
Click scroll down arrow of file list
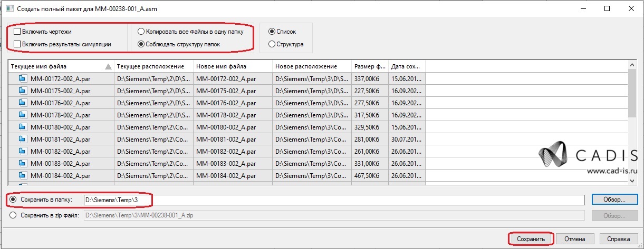tap(632, 181)
